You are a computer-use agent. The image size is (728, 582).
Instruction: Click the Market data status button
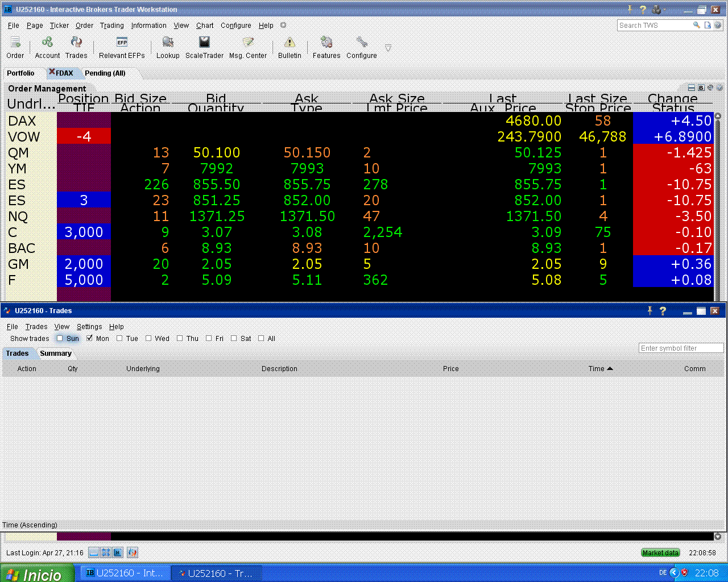(660, 552)
